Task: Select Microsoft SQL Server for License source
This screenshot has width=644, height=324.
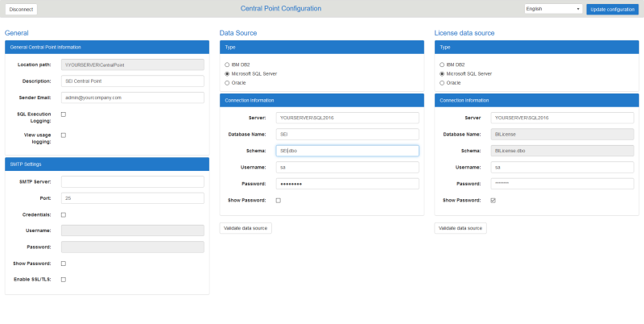Action: coord(442,73)
